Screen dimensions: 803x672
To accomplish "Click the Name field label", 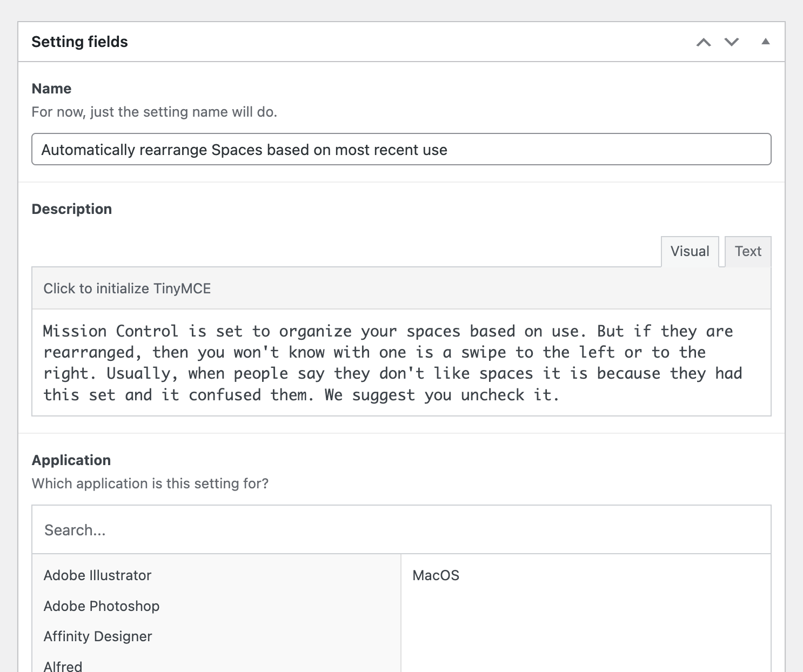I will pos(51,89).
